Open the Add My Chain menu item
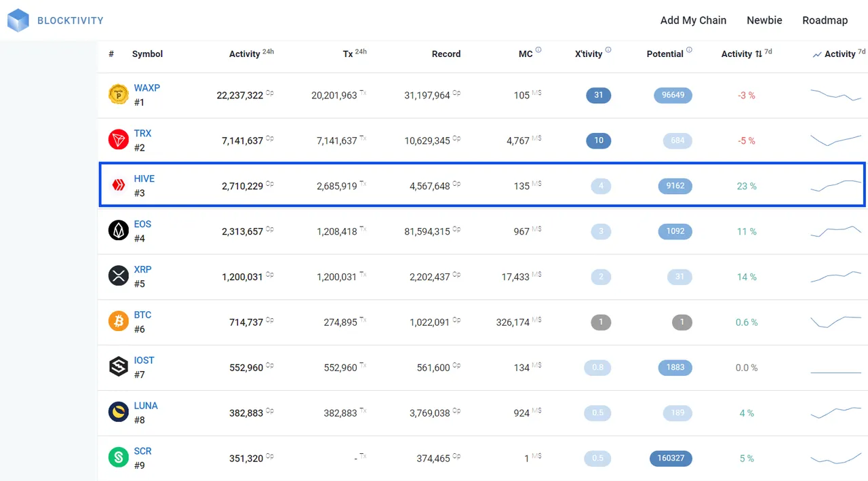The width and height of the screenshot is (868, 481). coord(693,20)
